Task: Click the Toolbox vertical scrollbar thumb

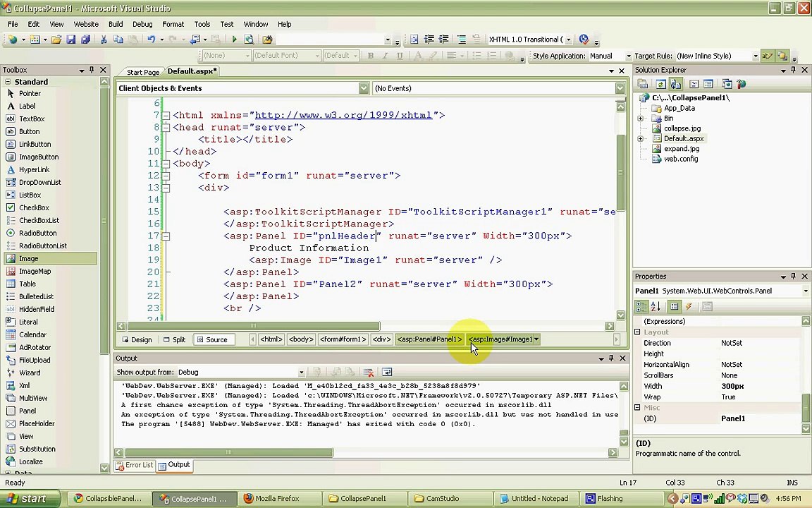Action: click(x=104, y=222)
